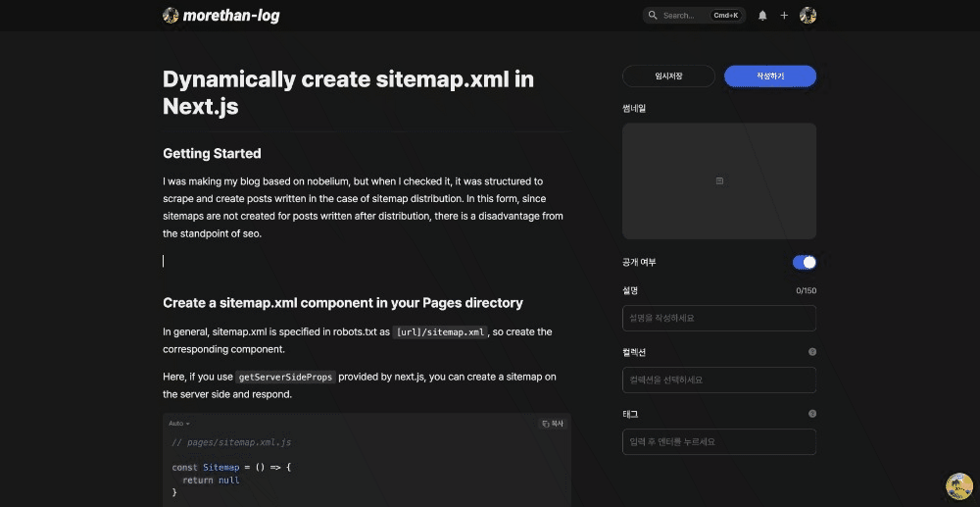Click the 임시저장 draft button
This screenshot has width=980, height=507.
pyautogui.click(x=668, y=76)
